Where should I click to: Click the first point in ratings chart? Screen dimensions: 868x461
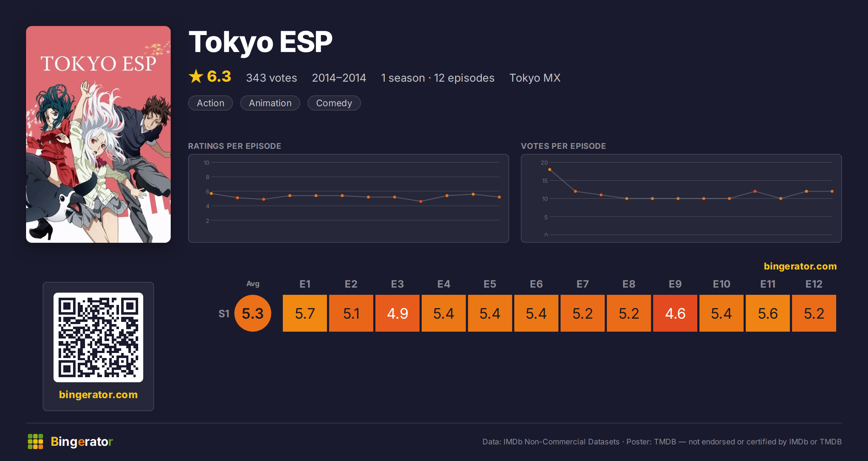pyautogui.click(x=211, y=194)
